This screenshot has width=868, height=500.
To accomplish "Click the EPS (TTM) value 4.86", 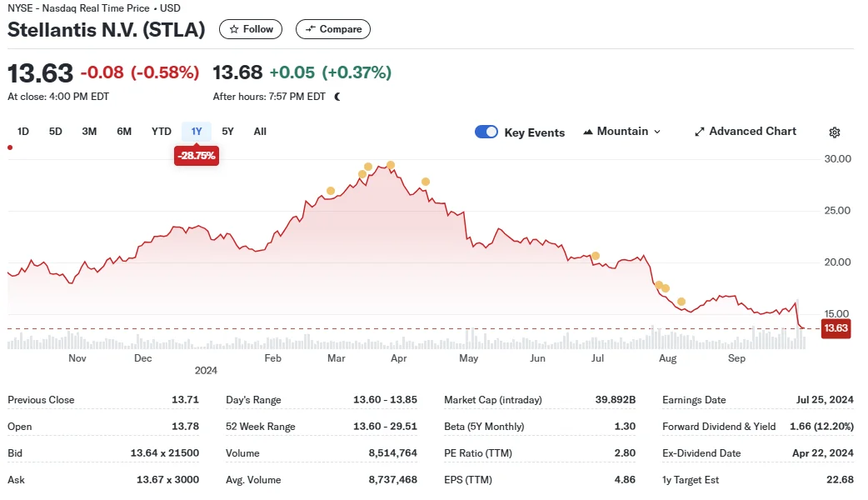I will pyautogui.click(x=625, y=479).
